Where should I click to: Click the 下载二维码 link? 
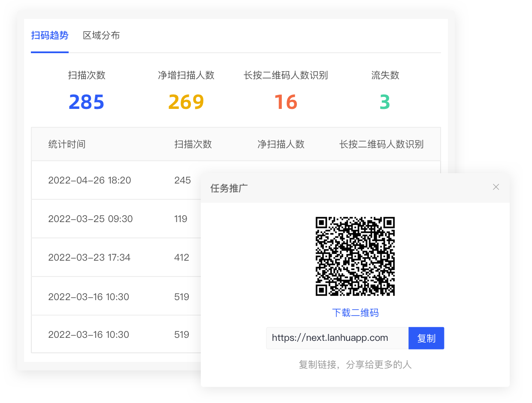355,313
